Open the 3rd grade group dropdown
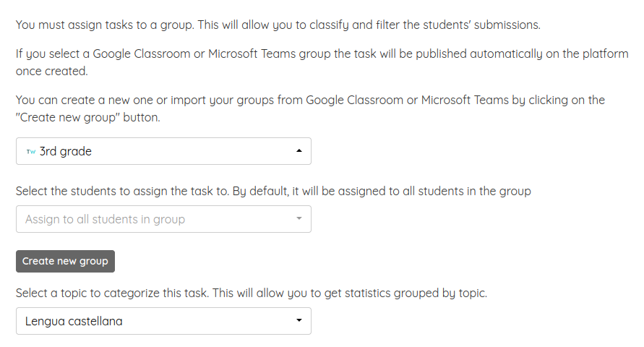 163,151
